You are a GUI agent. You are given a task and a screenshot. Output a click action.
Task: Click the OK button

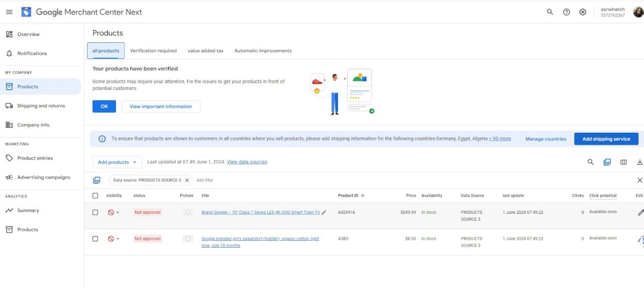click(104, 106)
